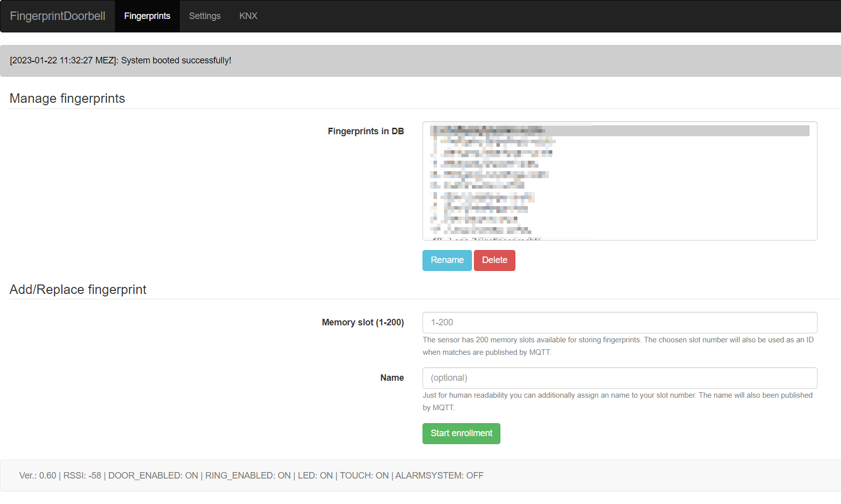Click the Fingerprints in DB label
The width and height of the screenshot is (841, 504).
click(x=366, y=131)
